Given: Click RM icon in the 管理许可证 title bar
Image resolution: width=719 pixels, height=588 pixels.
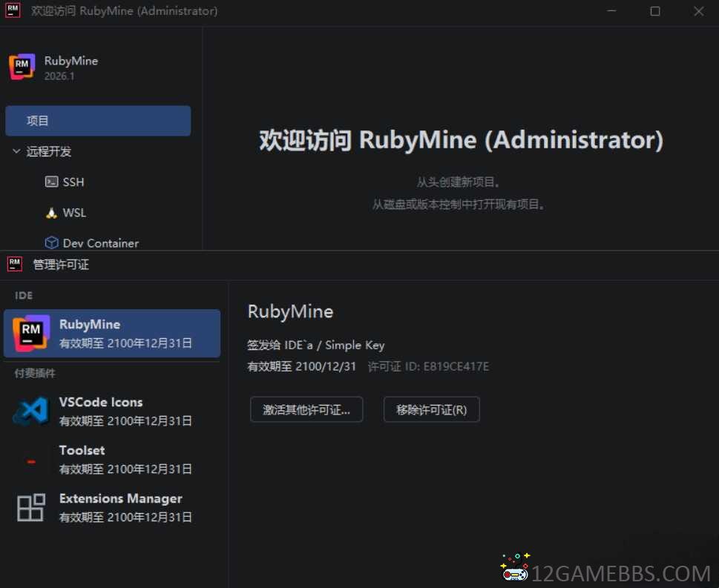Looking at the screenshot, I should click(x=15, y=264).
